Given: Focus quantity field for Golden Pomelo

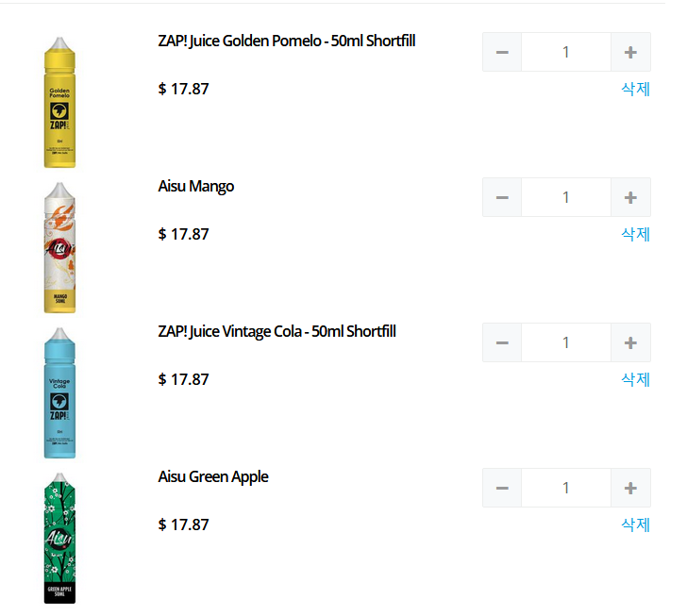Looking at the screenshot, I should tap(566, 52).
